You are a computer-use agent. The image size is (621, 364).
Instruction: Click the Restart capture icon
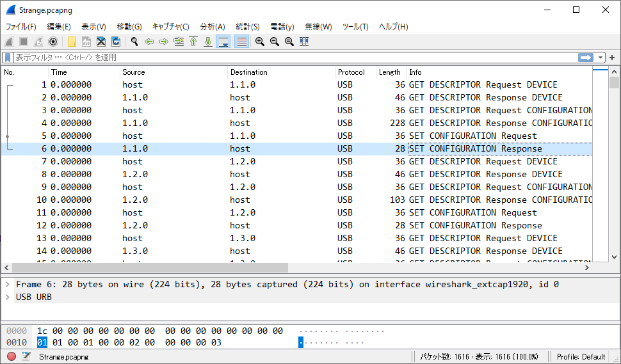tap(38, 42)
